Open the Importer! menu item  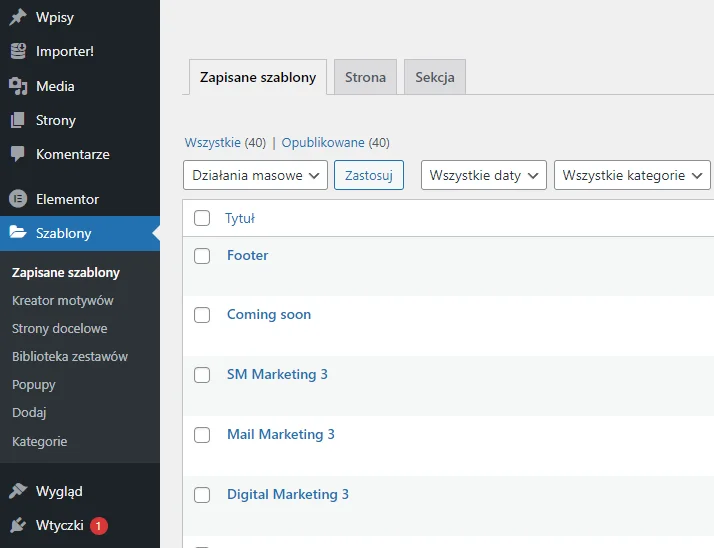[80, 51]
